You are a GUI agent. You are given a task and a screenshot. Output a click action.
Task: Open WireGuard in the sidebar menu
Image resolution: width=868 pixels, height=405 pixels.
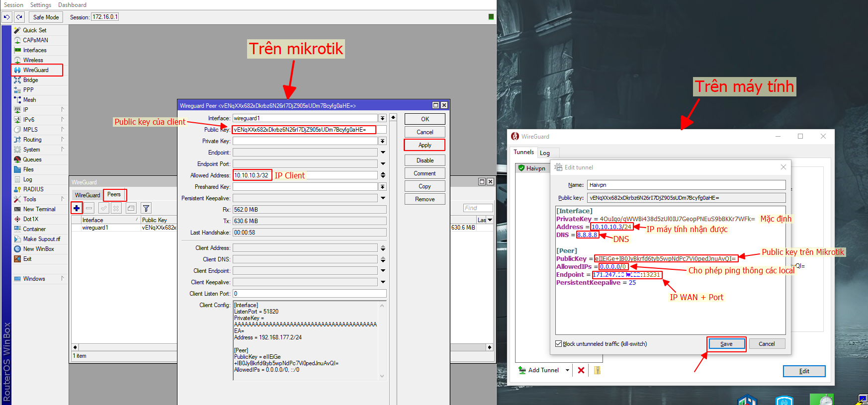pyautogui.click(x=36, y=70)
